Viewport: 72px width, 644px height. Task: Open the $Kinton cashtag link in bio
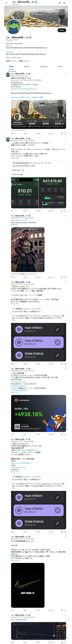point(9,46)
